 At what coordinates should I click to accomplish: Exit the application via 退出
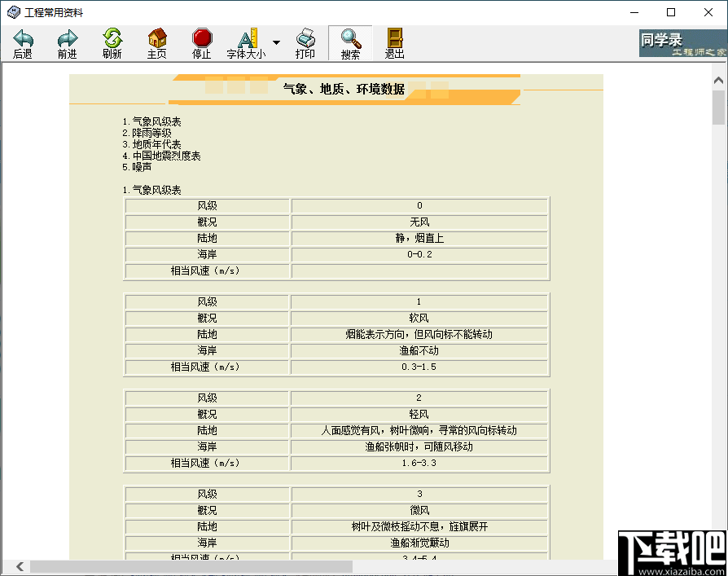pos(395,44)
